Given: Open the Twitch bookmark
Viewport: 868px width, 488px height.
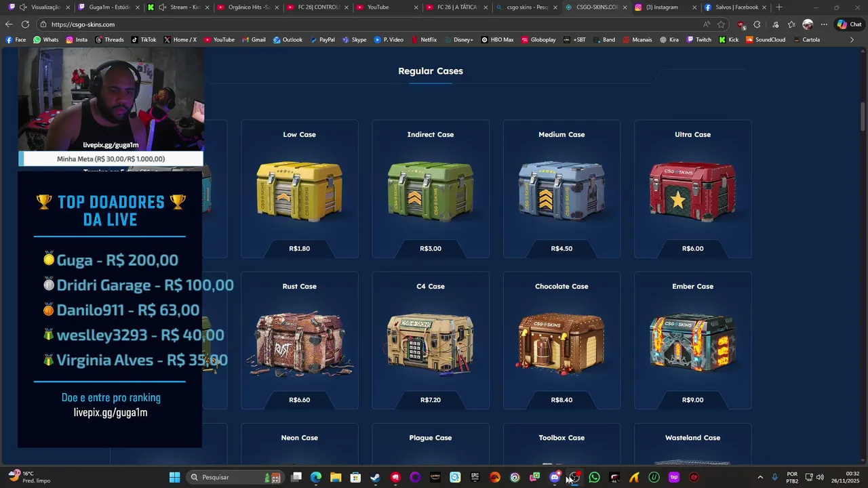Looking at the screenshot, I should [x=699, y=40].
